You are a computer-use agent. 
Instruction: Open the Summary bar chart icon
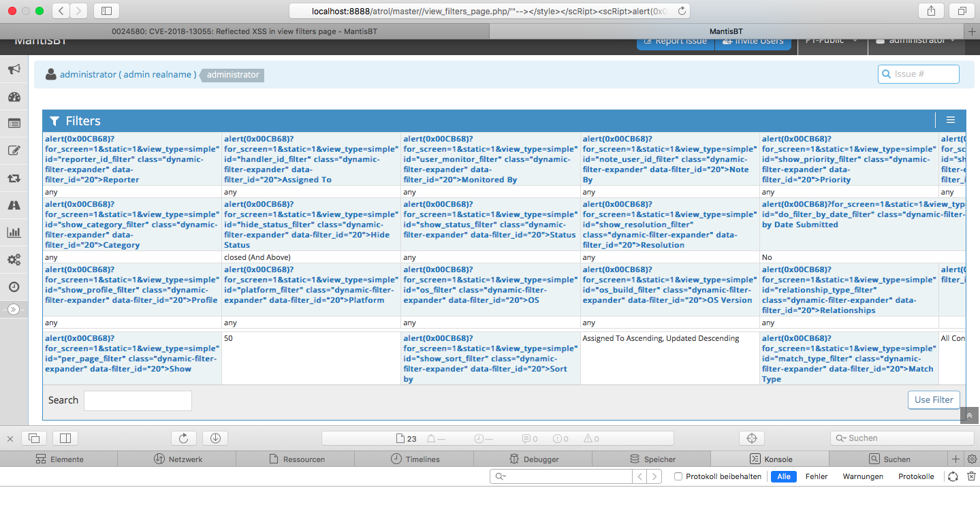pos(14,232)
